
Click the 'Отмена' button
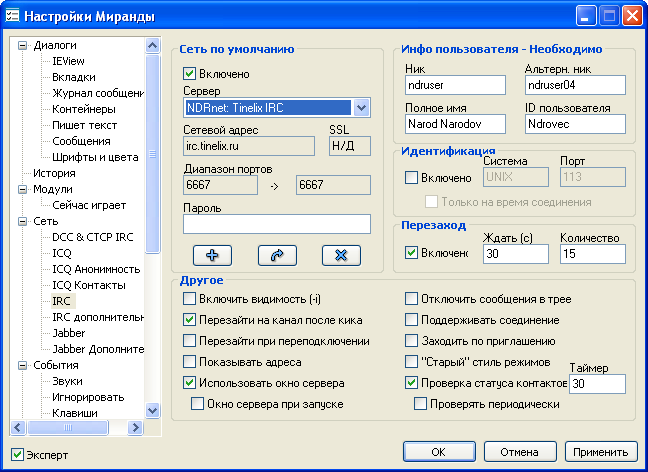click(520, 452)
